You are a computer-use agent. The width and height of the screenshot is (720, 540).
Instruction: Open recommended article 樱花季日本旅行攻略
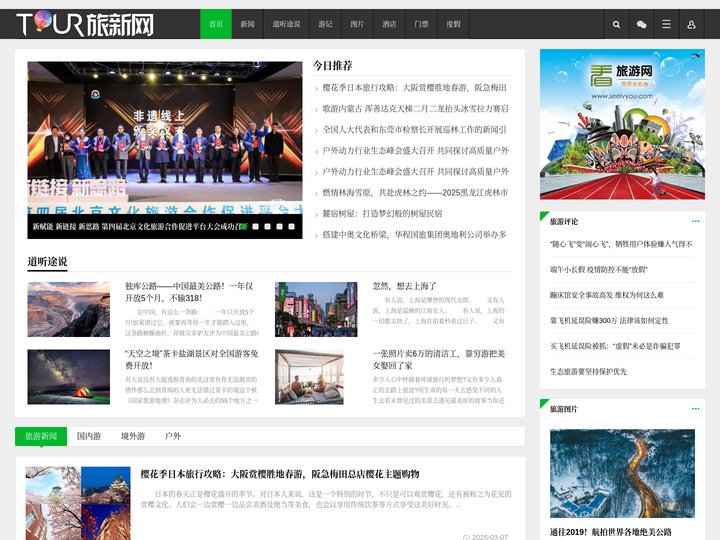[x=414, y=88]
